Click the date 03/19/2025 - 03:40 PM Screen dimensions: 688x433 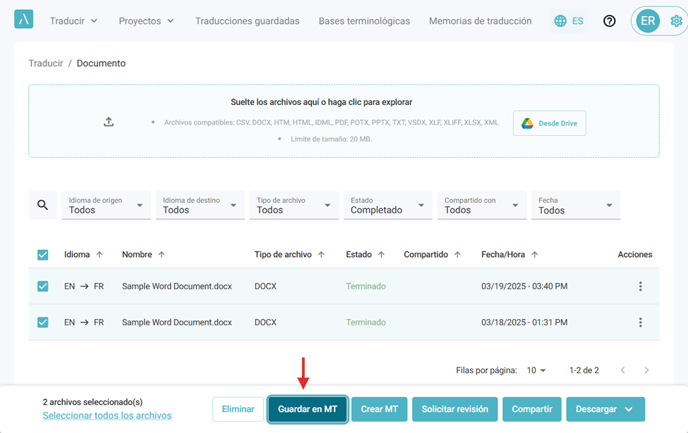click(524, 286)
